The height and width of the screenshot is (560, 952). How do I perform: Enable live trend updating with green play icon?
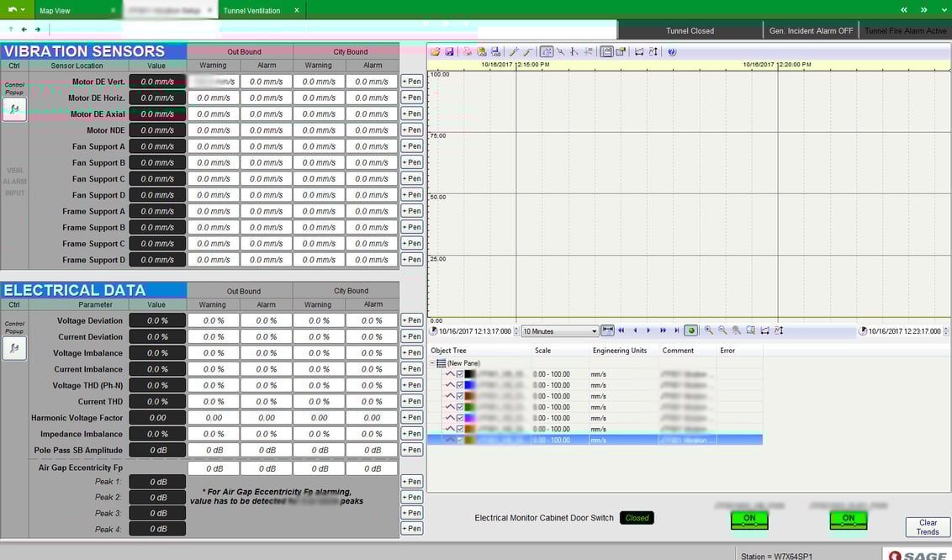(x=692, y=330)
